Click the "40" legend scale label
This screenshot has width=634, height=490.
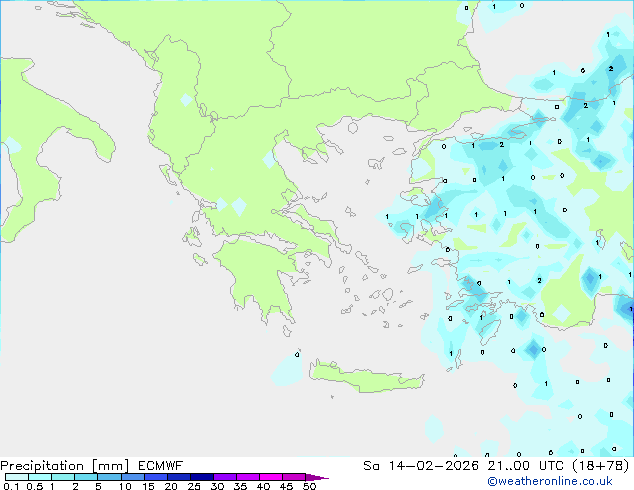263,486
